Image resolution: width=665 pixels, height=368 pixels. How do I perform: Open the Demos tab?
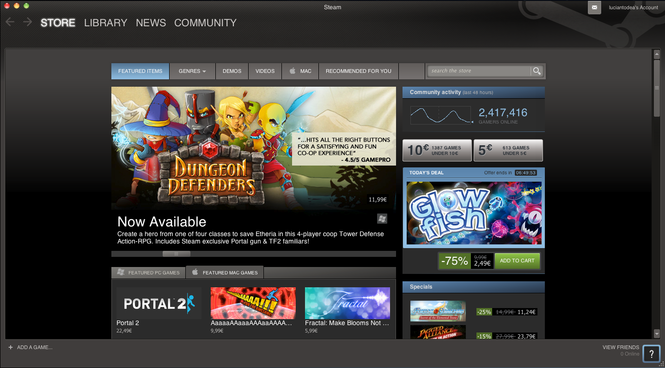[x=232, y=71]
